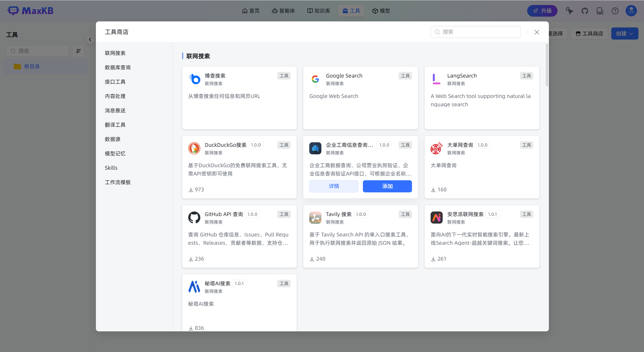This screenshot has height=352, width=644.
Task: Click the DuckDuckGo搜索 card title
Action: coord(226,145)
